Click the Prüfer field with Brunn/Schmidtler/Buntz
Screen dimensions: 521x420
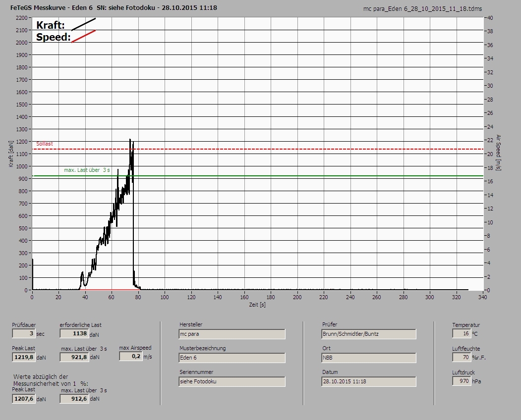click(369, 334)
